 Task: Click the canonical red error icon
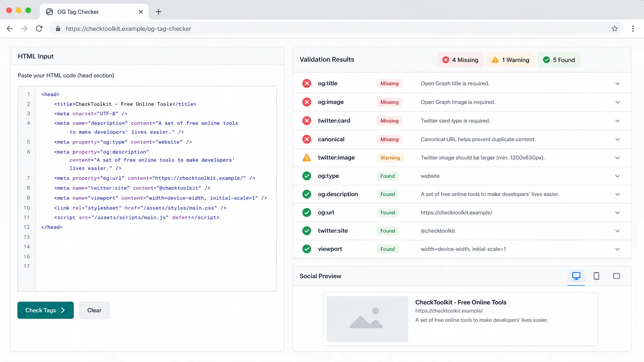tap(307, 139)
